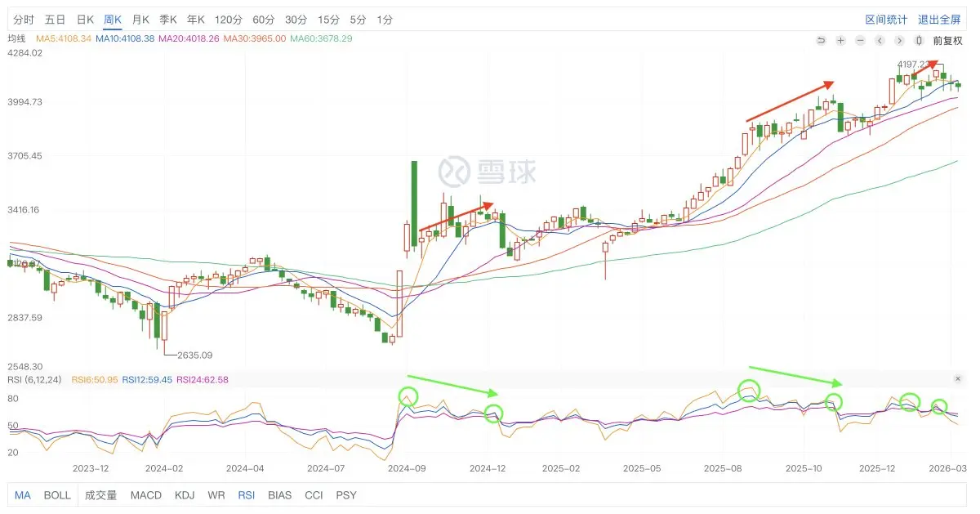The image size is (980, 514).
Task: Show BIAS indicator
Action: (x=279, y=495)
